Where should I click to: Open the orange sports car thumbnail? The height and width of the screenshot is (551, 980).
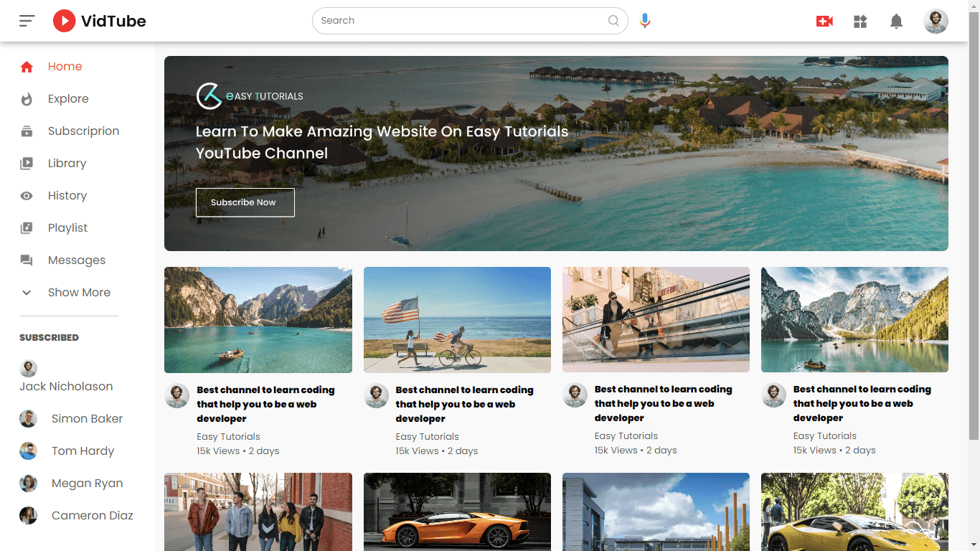point(457,512)
